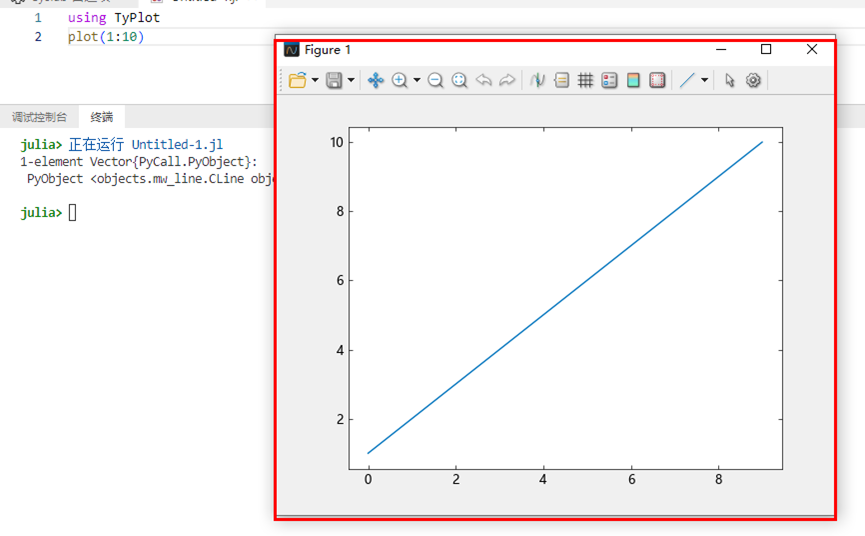Close the Figure 1 window
The height and width of the screenshot is (536, 865).
[811, 49]
